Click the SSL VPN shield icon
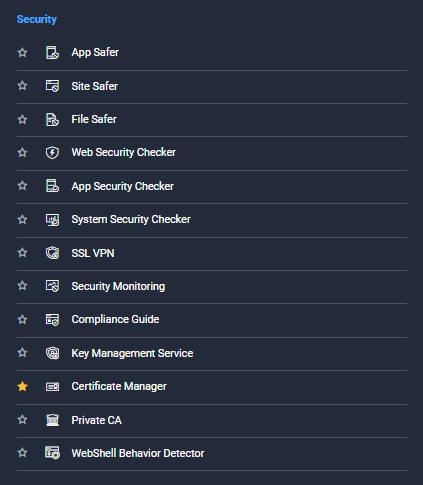 52,253
